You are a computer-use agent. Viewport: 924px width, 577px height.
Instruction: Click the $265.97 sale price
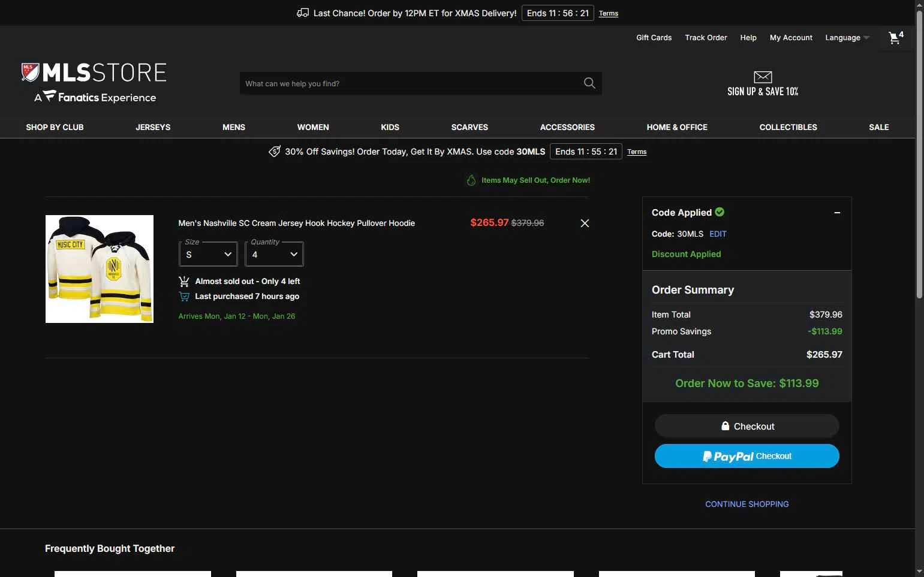489,222
